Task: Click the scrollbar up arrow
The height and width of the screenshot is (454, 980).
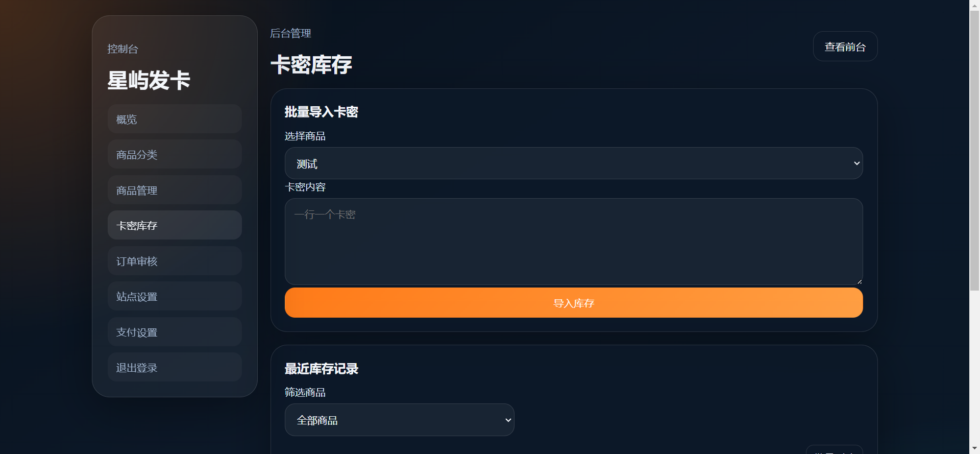Action: pos(975,6)
